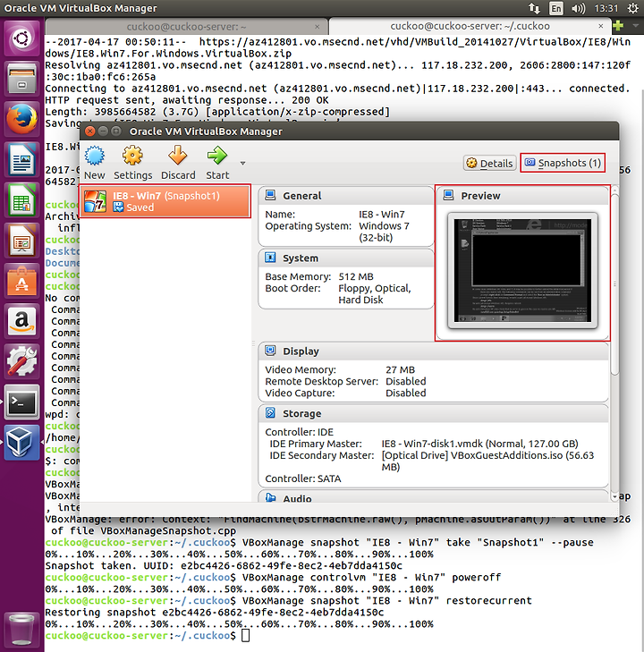Open the sound volume indicator
Viewport: 644px width, 652px height.
point(578,8)
